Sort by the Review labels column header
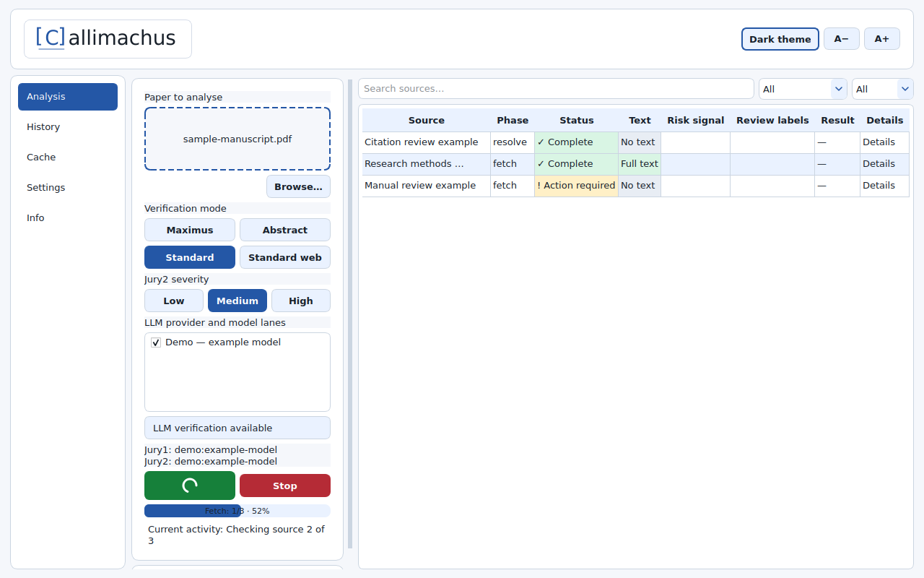 (x=772, y=121)
